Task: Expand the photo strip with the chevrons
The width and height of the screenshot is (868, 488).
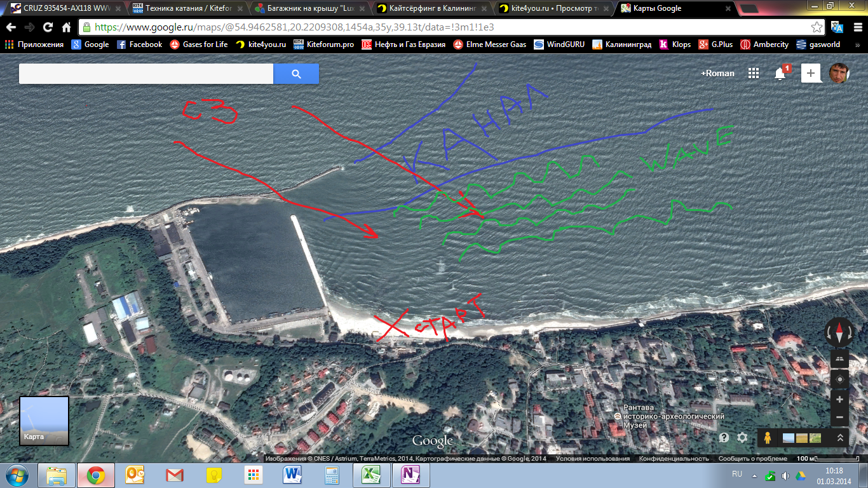Action: coord(839,438)
